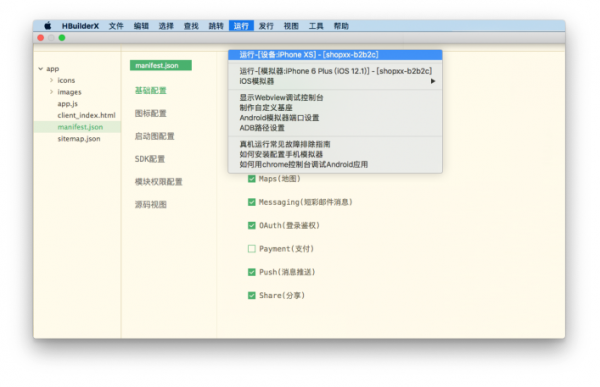Viewport: 600px width, 387px height.
Task: Run on iPhone 6 Plus simulator
Action: (x=335, y=71)
